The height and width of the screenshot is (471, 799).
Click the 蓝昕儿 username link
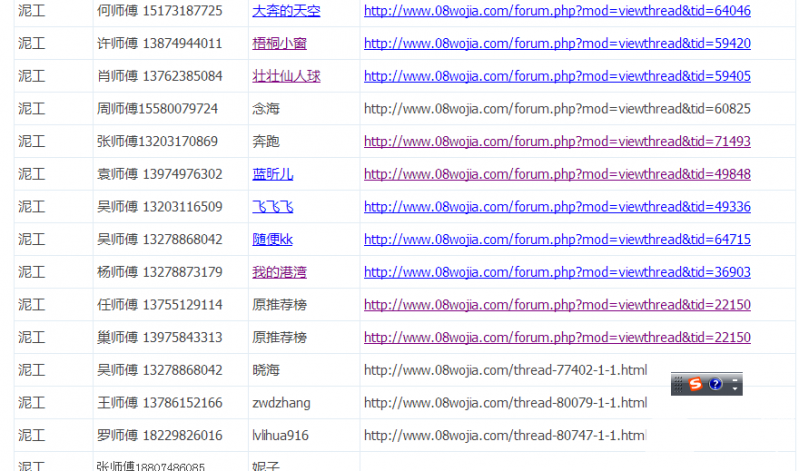tap(272, 174)
